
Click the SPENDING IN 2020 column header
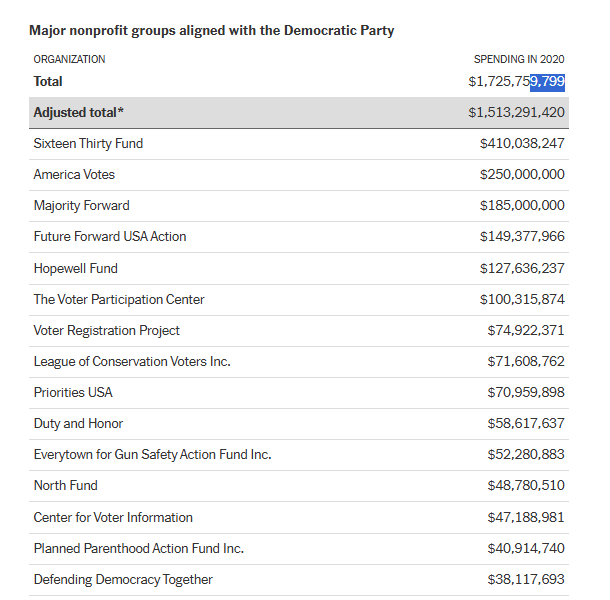519,60
